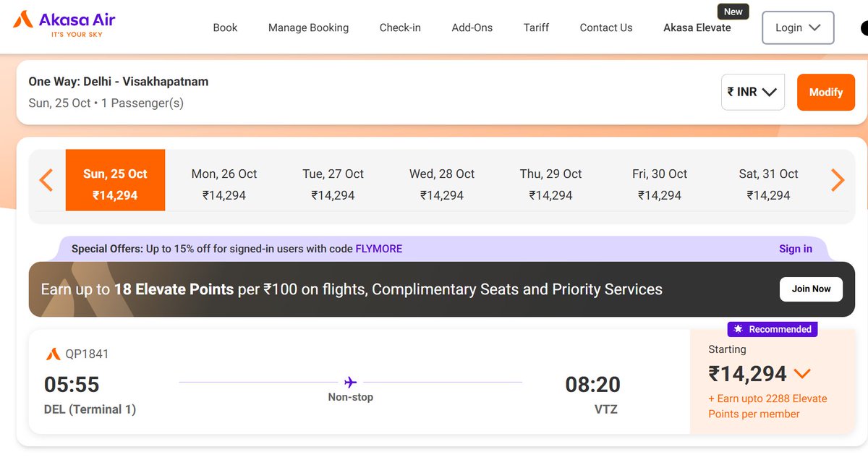Select the Sun, 25 Oct date tab
Screen dimensions: 868x473
(115, 180)
